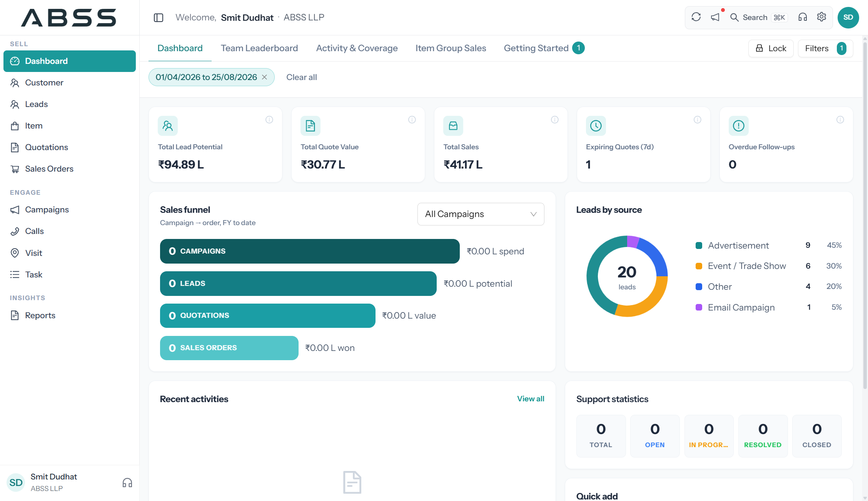Image resolution: width=868 pixels, height=501 pixels.
Task: Open the Activity & Coverage tab
Action: 357,48
